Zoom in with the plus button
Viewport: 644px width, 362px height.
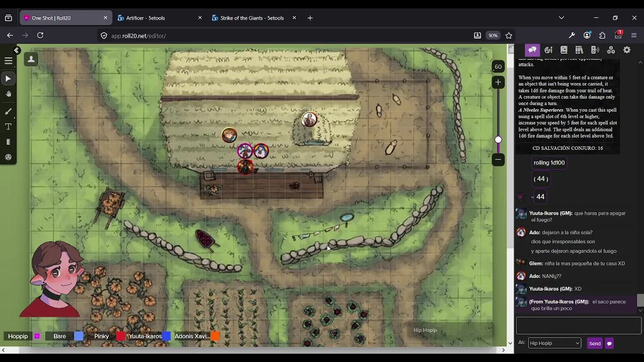(x=498, y=82)
